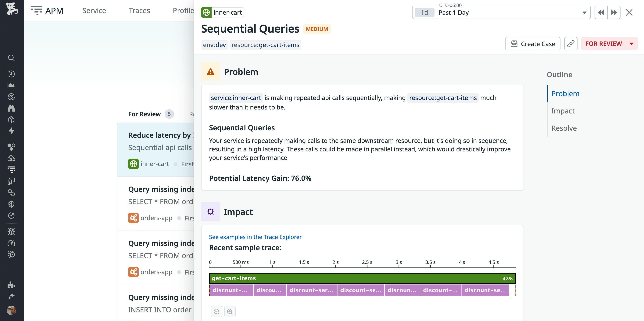Click the Create Case button
The image size is (644, 321).
pyautogui.click(x=532, y=44)
